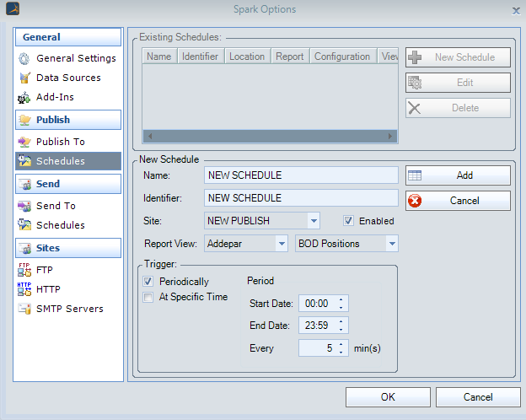Click the New Schedule button
Screen dimensions: 526x420
(458, 57)
